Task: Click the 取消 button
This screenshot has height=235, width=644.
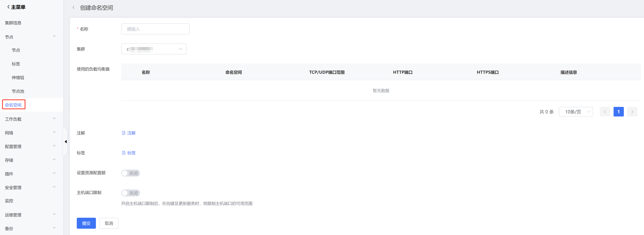Action: pyautogui.click(x=109, y=223)
